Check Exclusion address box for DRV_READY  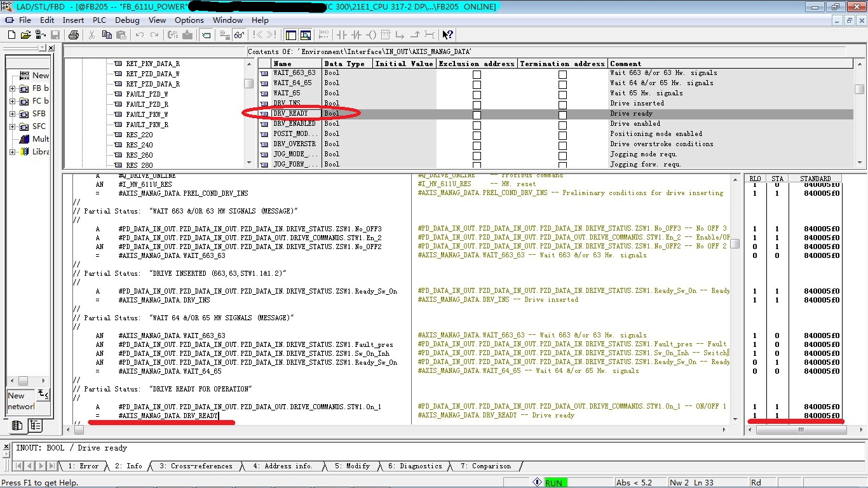click(477, 114)
